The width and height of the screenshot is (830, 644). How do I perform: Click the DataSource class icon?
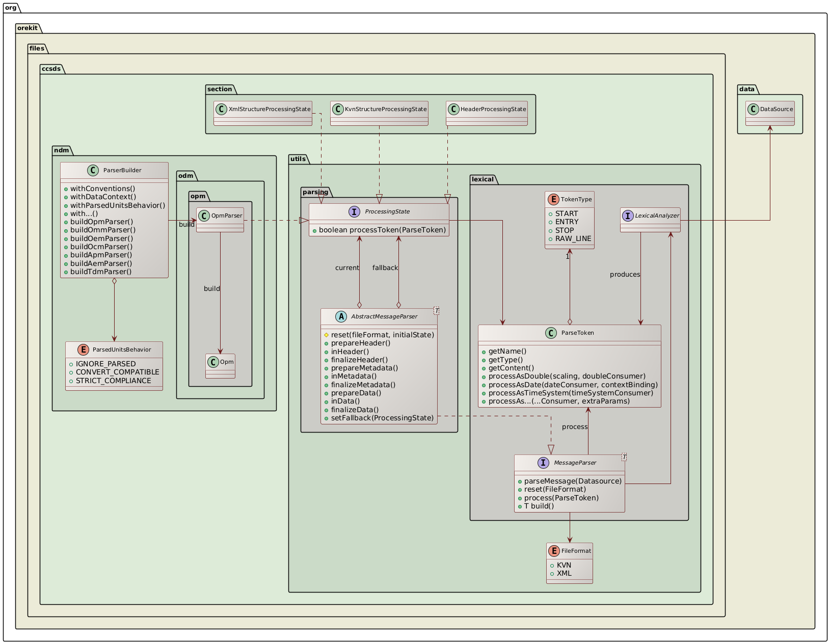pyautogui.click(x=753, y=109)
